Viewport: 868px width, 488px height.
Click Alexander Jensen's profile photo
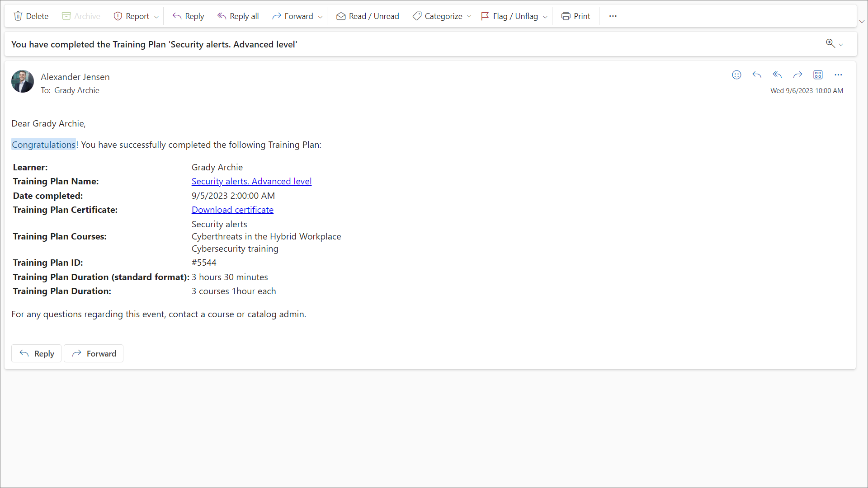pyautogui.click(x=23, y=81)
